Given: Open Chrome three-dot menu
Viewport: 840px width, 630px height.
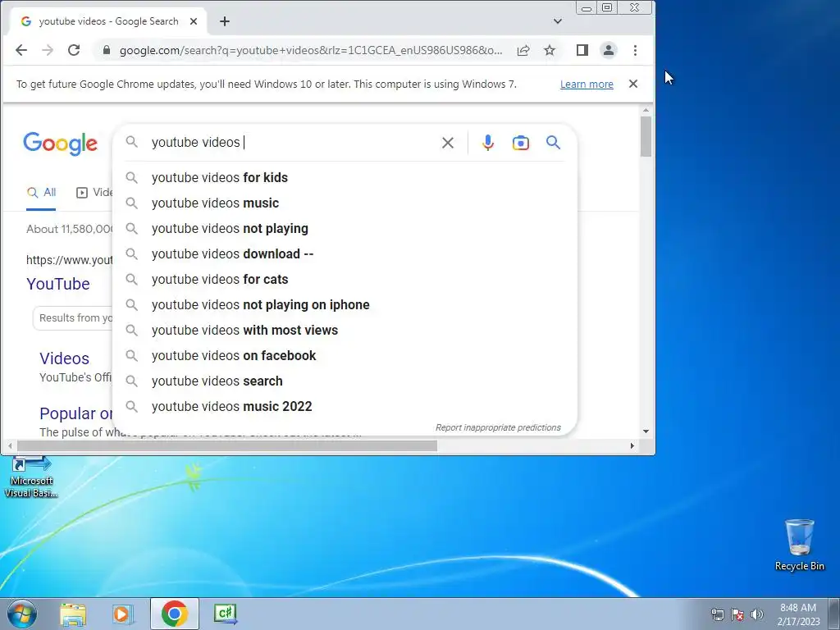Looking at the screenshot, I should point(636,50).
